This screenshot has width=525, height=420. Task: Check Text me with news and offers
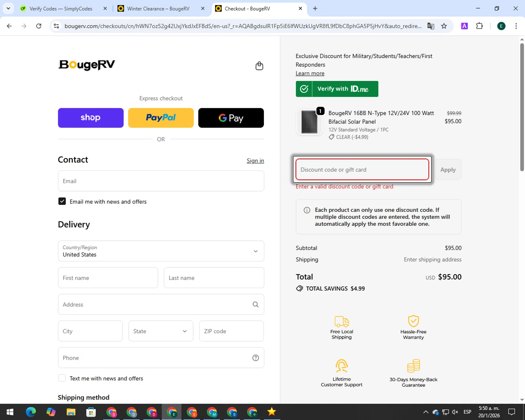point(62,378)
